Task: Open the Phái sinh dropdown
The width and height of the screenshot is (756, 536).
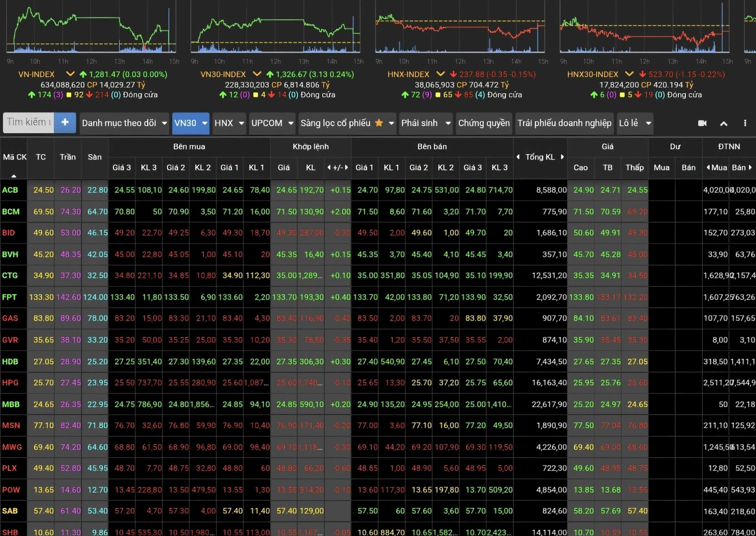Action: 426,123
